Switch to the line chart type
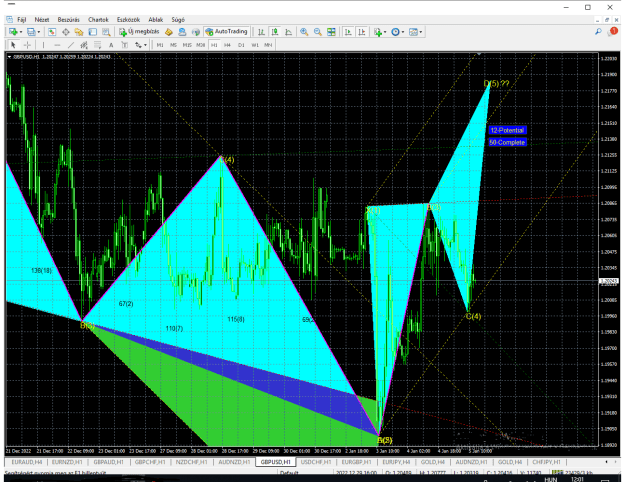The height and width of the screenshot is (482, 625). [288, 32]
